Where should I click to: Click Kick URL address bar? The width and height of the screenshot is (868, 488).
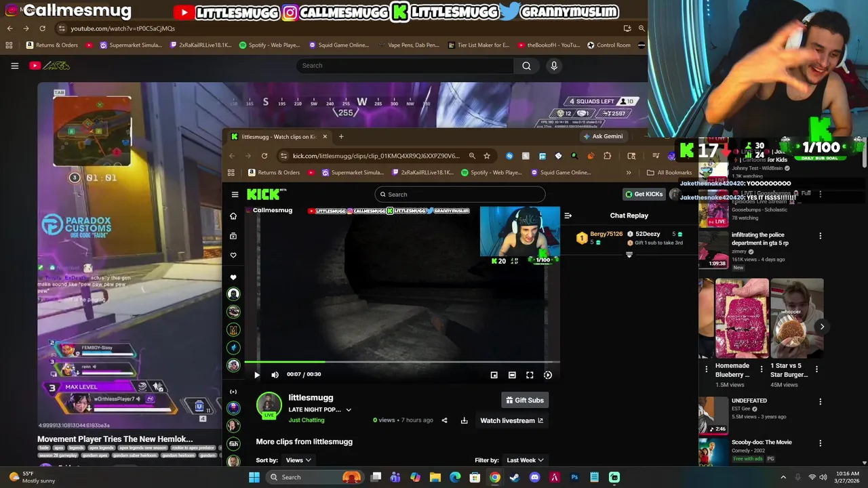coord(376,156)
